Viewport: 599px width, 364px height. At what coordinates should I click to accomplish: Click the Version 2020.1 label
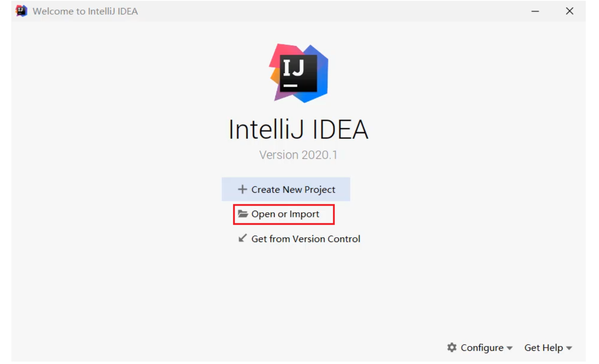click(x=298, y=155)
